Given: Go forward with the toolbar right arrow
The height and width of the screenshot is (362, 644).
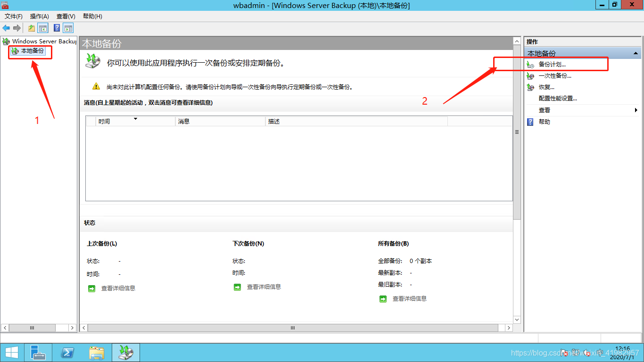Looking at the screenshot, I should pyautogui.click(x=17, y=28).
